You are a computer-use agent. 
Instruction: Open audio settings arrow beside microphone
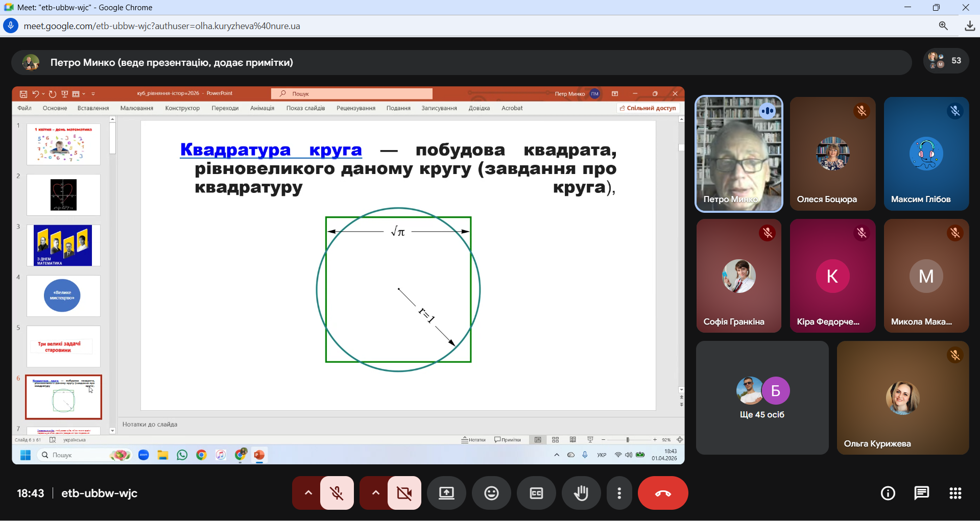(308, 493)
